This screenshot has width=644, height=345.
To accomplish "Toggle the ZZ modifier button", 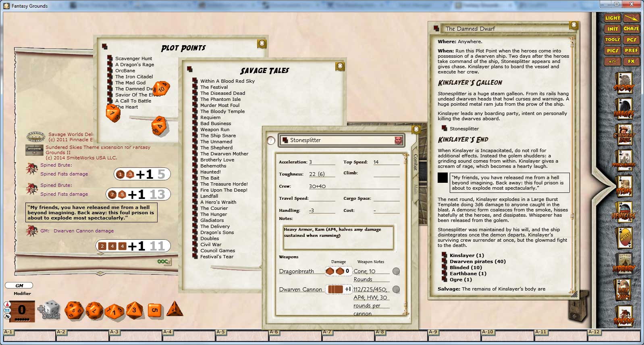I will 7,310.
